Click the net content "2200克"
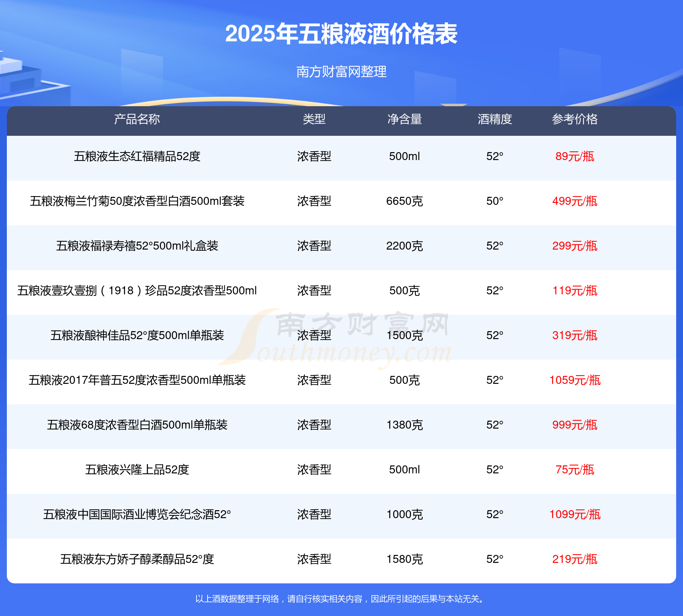The height and width of the screenshot is (616, 683). [404, 246]
